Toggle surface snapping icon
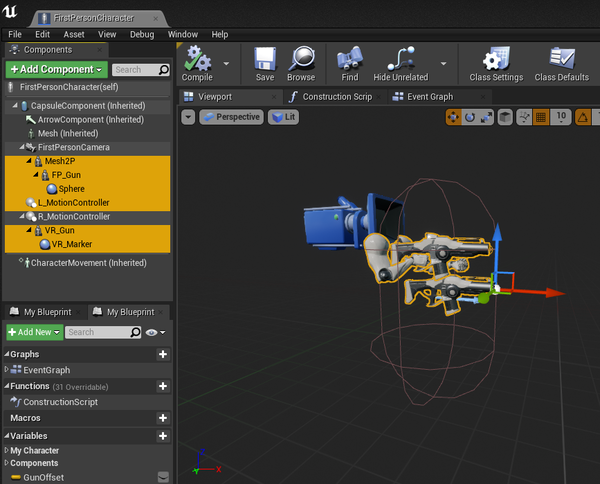The image size is (600, 484). tap(524, 117)
